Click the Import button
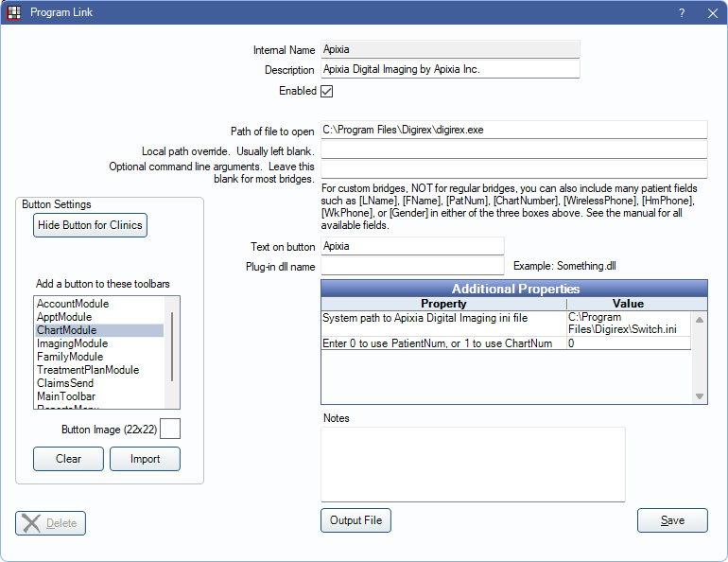Image resolution: width=728 pixels, height=562 pixels. click(x=145, y=459)
